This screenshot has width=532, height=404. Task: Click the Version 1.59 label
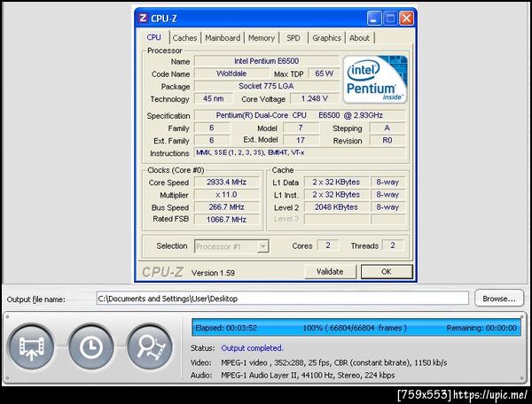(x=213, y=273)
